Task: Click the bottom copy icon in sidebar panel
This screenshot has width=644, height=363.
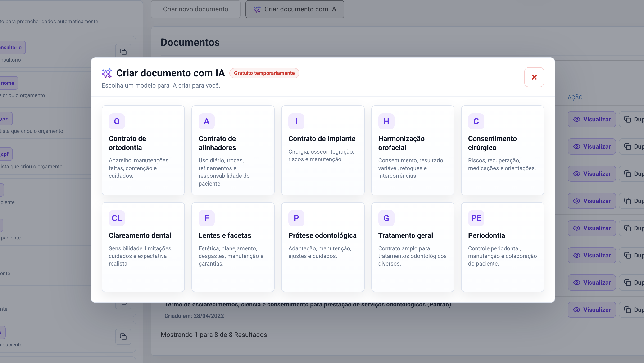Action: tap(123, 337)
